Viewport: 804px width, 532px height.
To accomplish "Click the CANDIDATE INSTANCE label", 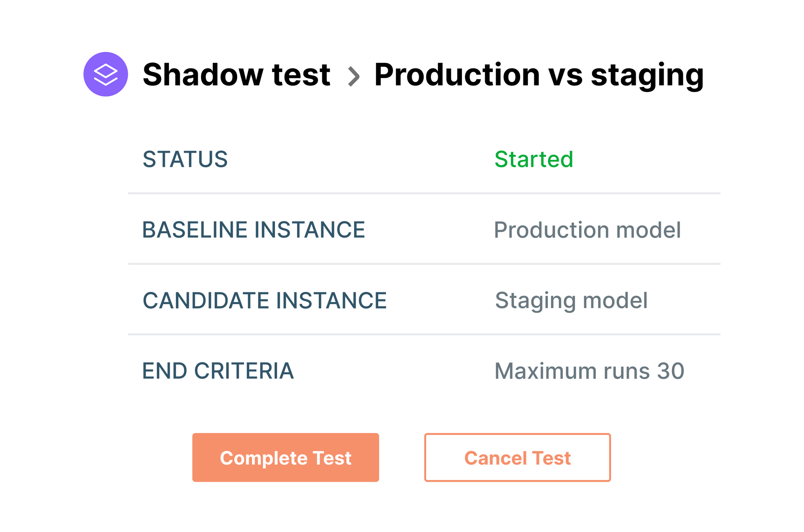I will point(265,300).
